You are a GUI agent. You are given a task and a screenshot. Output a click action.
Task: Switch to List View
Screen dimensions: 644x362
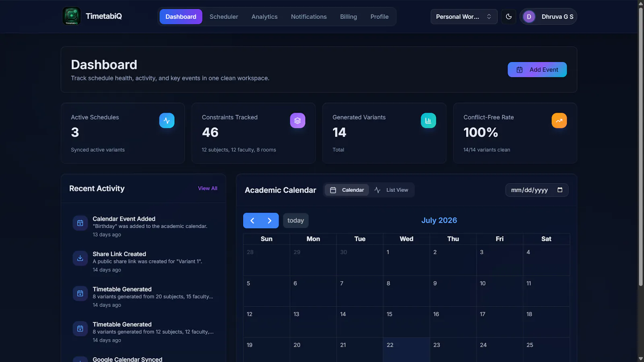point(391,190)
